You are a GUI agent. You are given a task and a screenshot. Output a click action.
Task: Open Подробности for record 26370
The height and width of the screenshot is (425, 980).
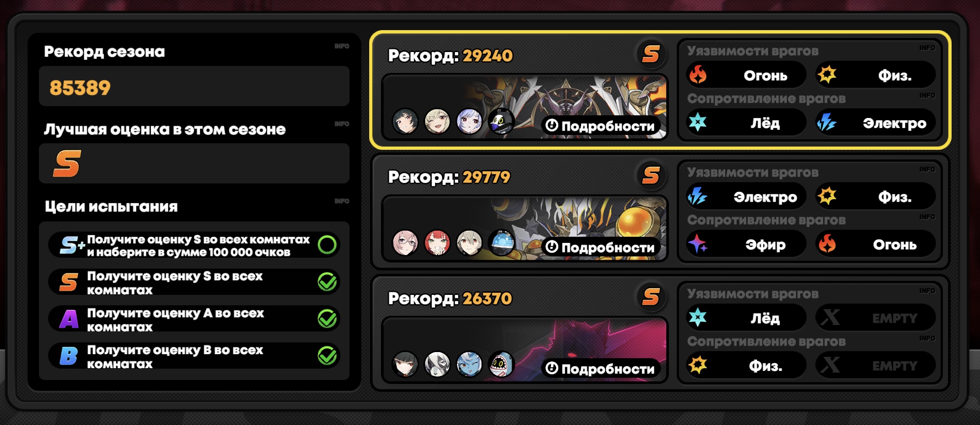(601, 369)
